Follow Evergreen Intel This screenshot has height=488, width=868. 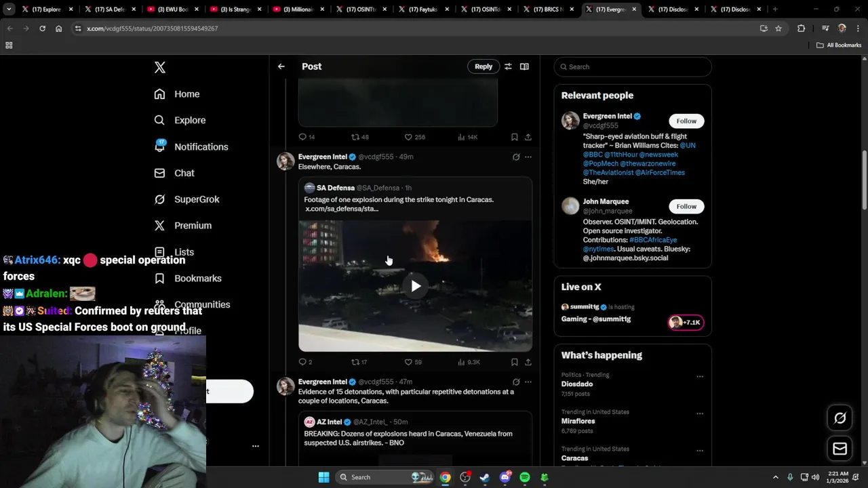click(686, 121)
